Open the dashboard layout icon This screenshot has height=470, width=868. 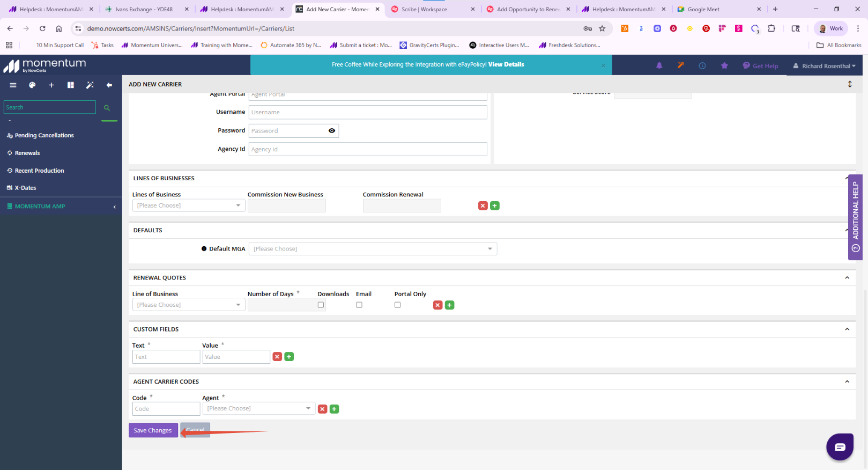pyautogui.click(x=71, y=85)
